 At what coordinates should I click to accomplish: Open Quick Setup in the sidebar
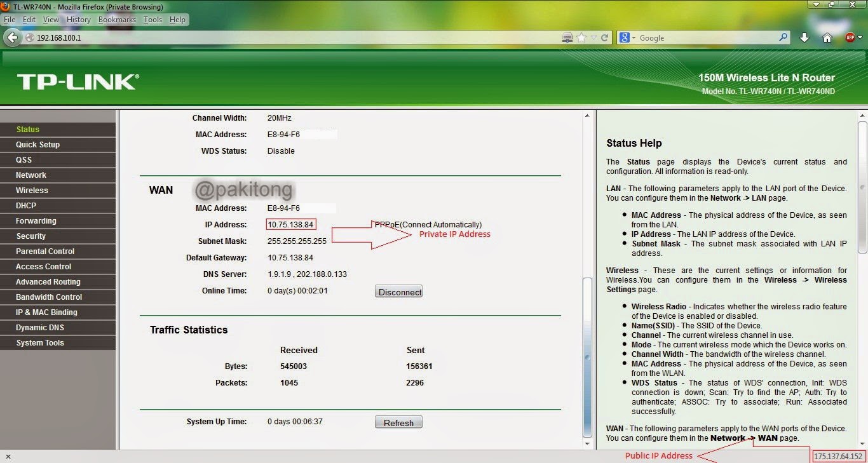pos(58,145)
